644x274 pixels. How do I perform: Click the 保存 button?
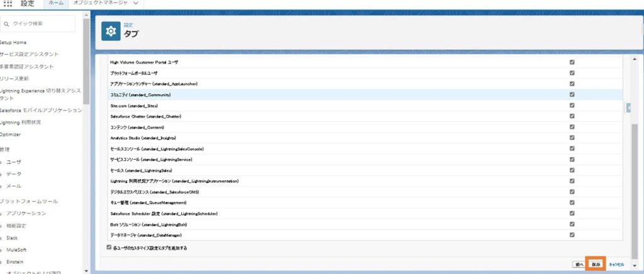point(596,265)
